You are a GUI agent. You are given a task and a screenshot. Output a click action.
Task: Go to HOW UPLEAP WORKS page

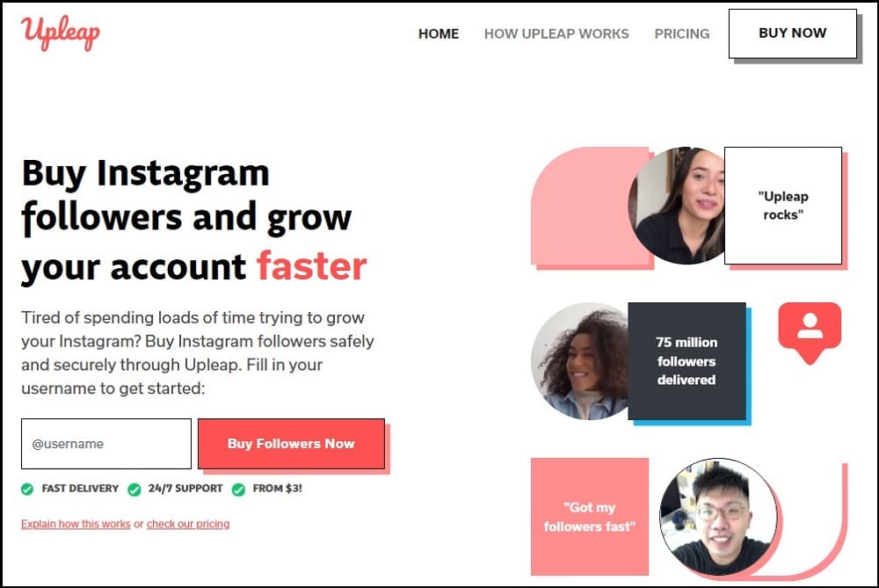tap(556, 33)
